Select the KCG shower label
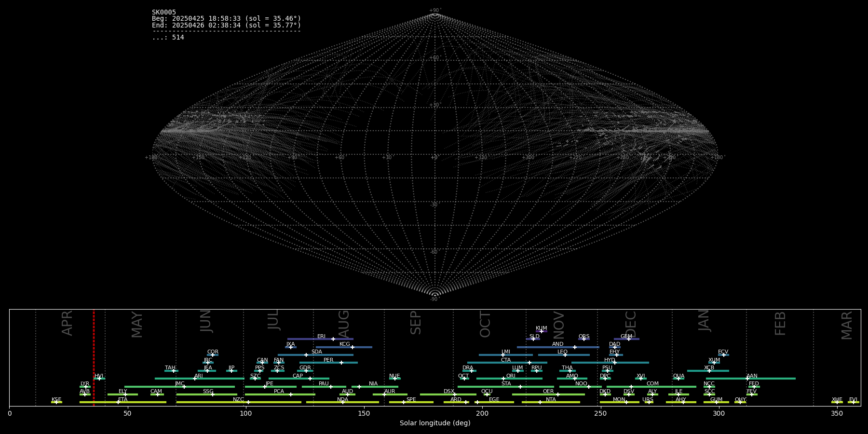Screen dimensions: 868x434 [345, 344]
